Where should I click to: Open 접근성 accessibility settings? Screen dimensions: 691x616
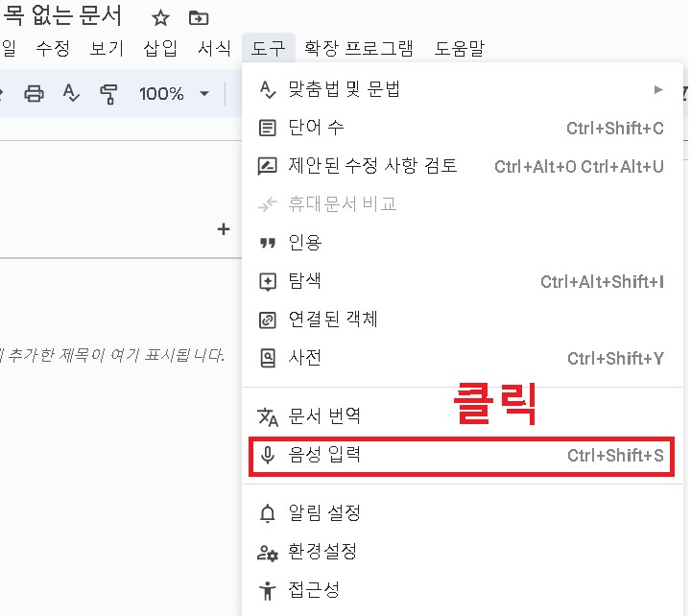pos(463,590)
